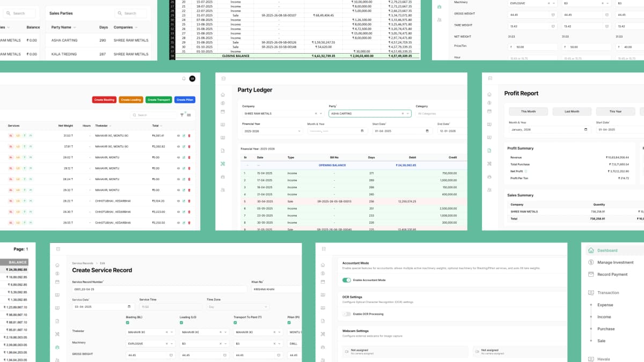Click dollar coin icon in Party Ledger sidebar
This screenshot has width=644, height=362.
point(223,103)
